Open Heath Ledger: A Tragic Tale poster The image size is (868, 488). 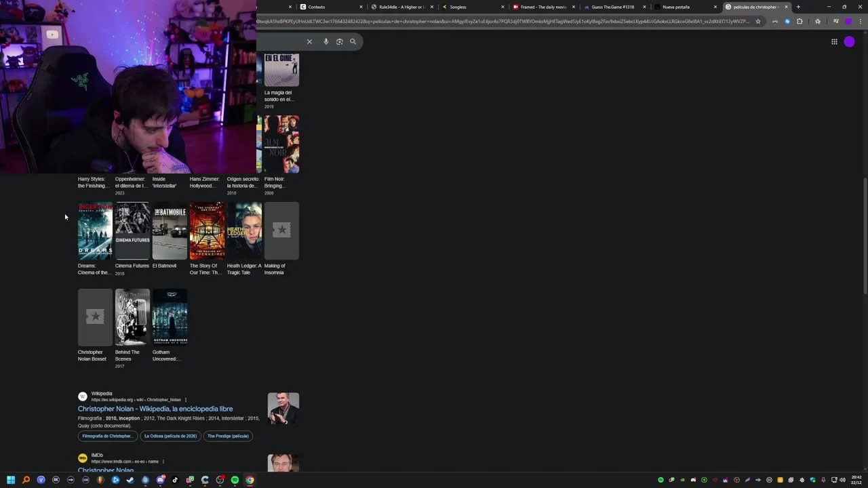click(244, 231)
